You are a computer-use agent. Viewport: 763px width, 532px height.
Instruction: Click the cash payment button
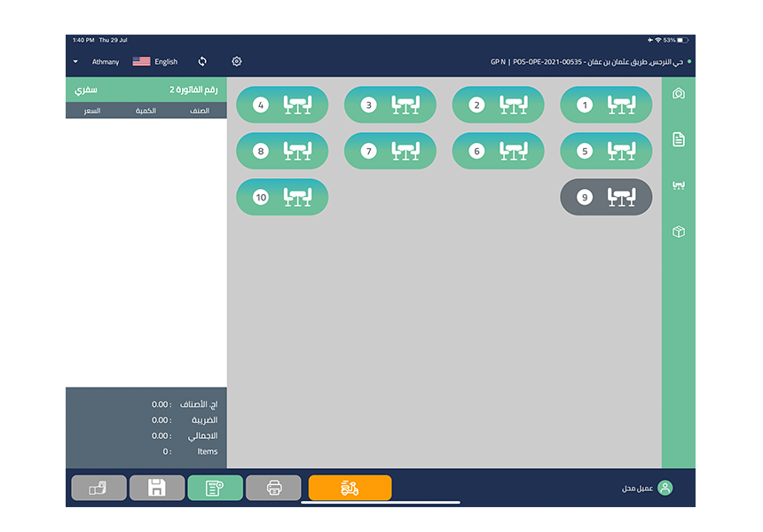[98, 488]
